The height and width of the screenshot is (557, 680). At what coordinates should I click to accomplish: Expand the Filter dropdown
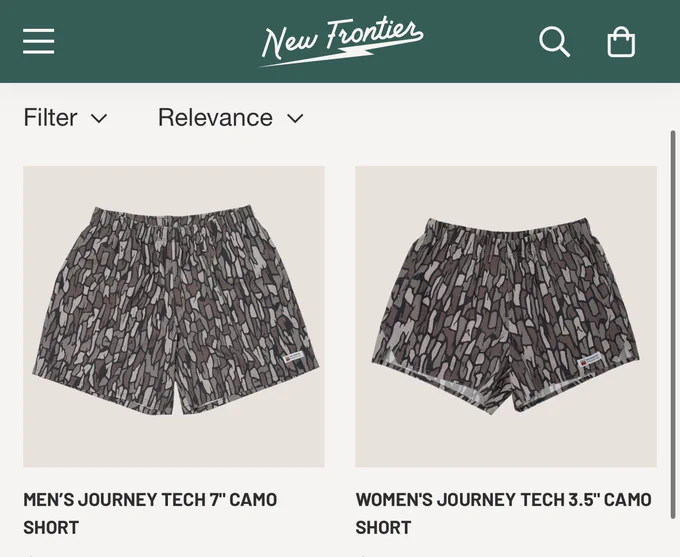click(65, 118)
